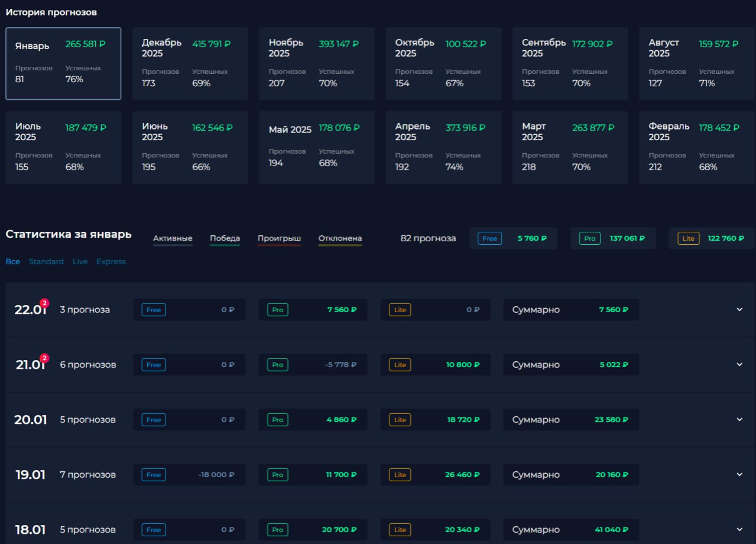The image size is (756, 544).
Task: Click the red notification badge on 22.01
Action: 44,303
